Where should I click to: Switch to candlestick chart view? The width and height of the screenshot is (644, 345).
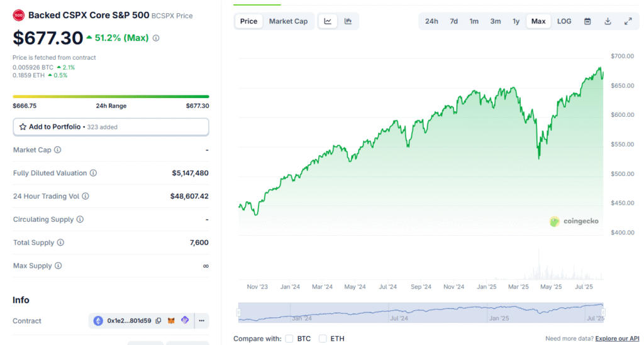pyautogui.click(x=348, y=21)
